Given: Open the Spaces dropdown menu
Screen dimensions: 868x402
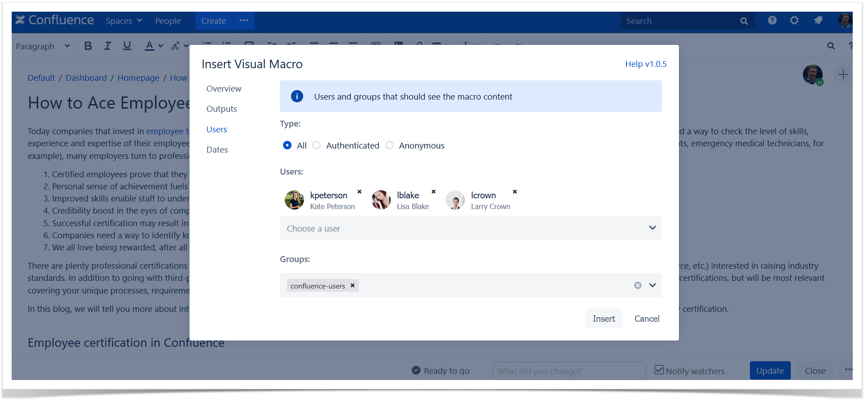Looking at the screenshot, I should click(124, 21).
